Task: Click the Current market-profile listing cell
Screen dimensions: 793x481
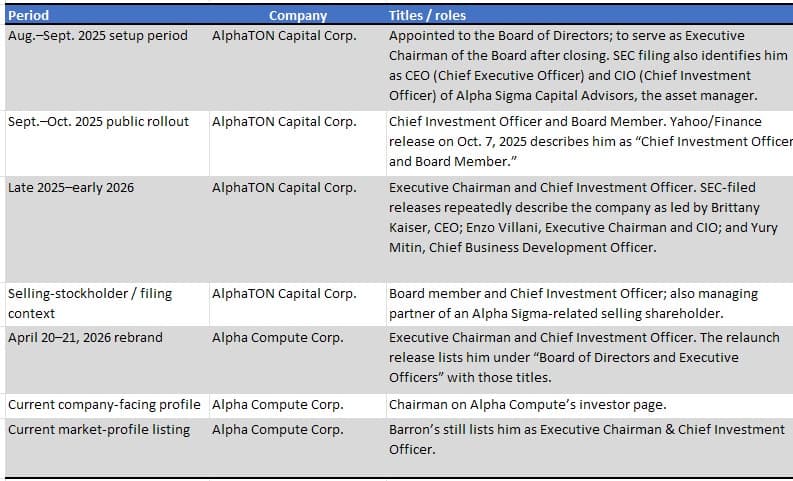Action: [x=107, y=447]
